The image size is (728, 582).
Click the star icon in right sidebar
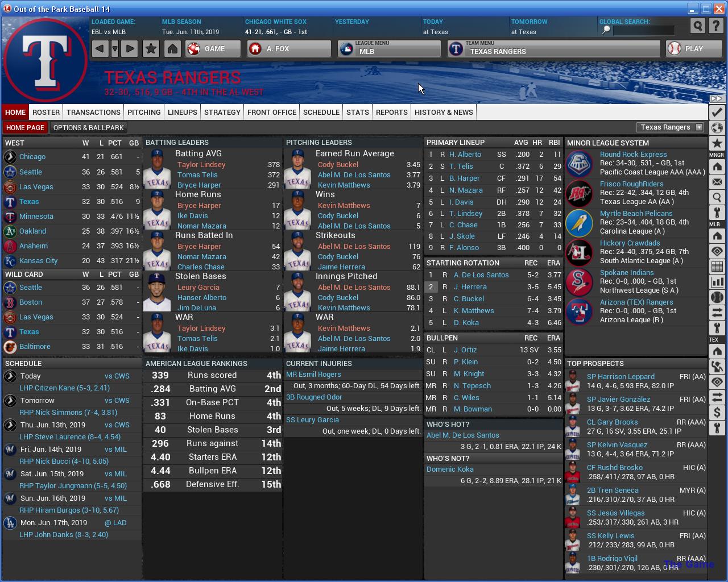click(x=717, y=144)
